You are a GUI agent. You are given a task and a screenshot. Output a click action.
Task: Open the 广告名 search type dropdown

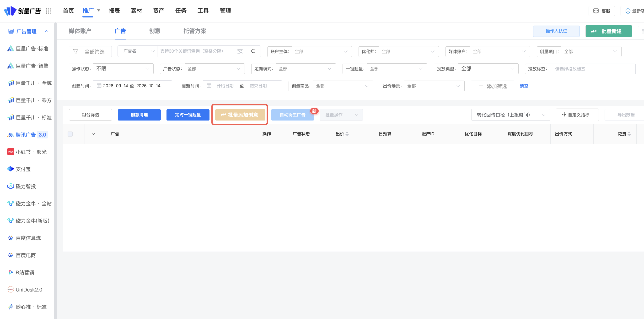click(137, 51)
